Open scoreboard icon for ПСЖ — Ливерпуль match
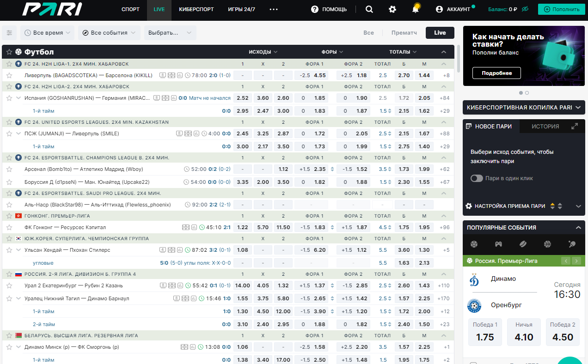 click(179, 133)
